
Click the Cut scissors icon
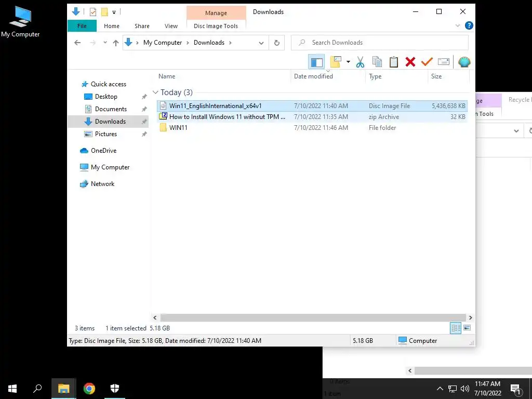point(360,62)
